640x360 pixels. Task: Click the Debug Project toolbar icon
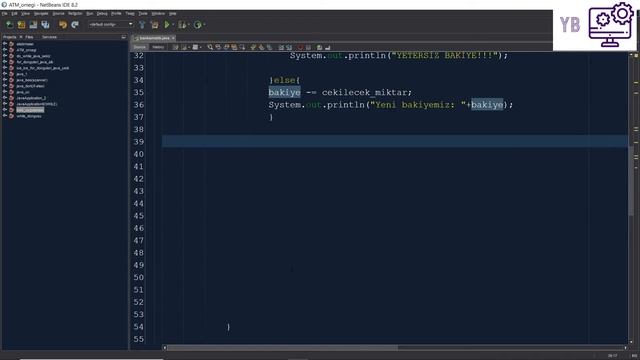(182, 25)
